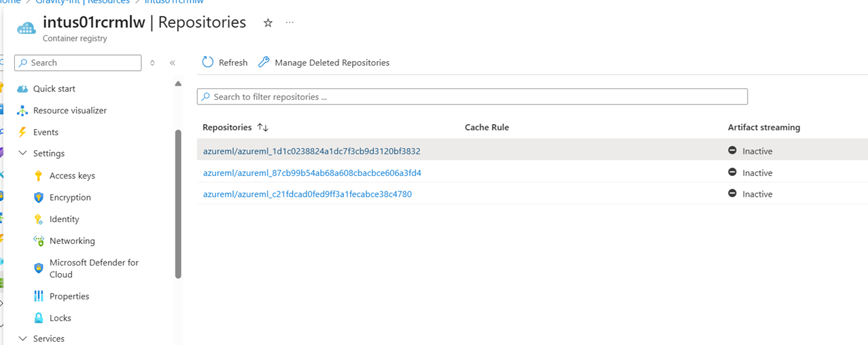Focus the Search to filter repositories field
The width and height of the screenshot is (868, 345).
click(x=472, y=96)
